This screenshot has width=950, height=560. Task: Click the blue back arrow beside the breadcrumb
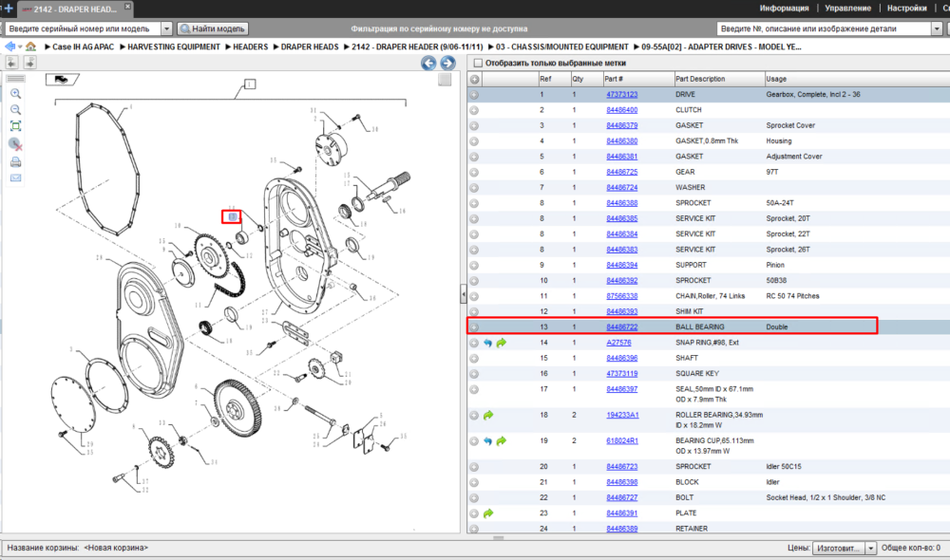coord(10,47)
